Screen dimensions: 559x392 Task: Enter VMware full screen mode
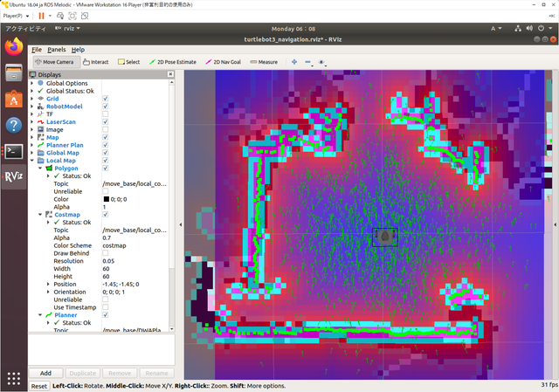(x=72, y=16)
